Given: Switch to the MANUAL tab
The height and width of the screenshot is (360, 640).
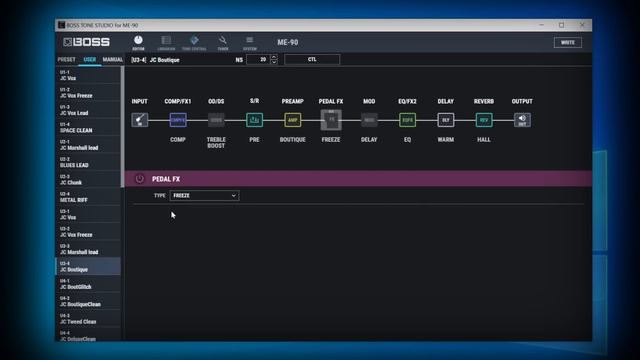Looking at the screenshot, I should click(x=112, y=60).
